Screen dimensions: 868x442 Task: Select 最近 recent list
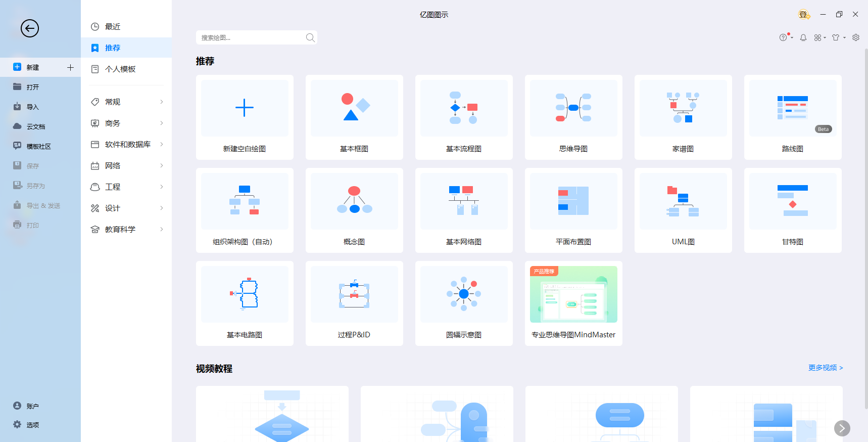point(126,27)
